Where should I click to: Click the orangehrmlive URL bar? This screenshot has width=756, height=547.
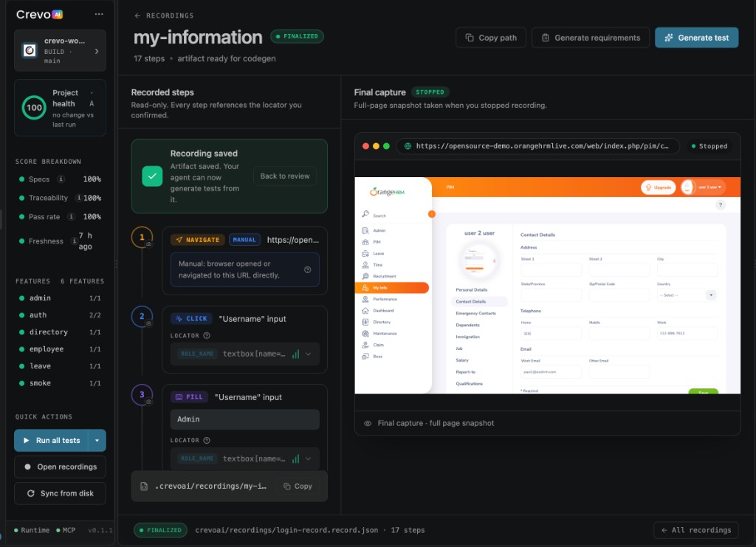(538, 146)
